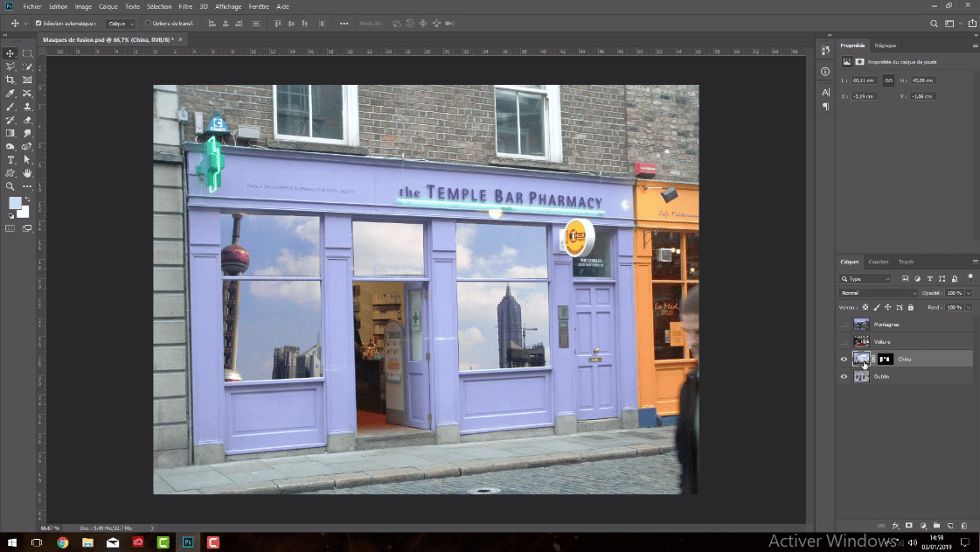The width and height of the screenshot is (980, 552).
Task: Open the Filtre menu
Action: click(185, 6)
